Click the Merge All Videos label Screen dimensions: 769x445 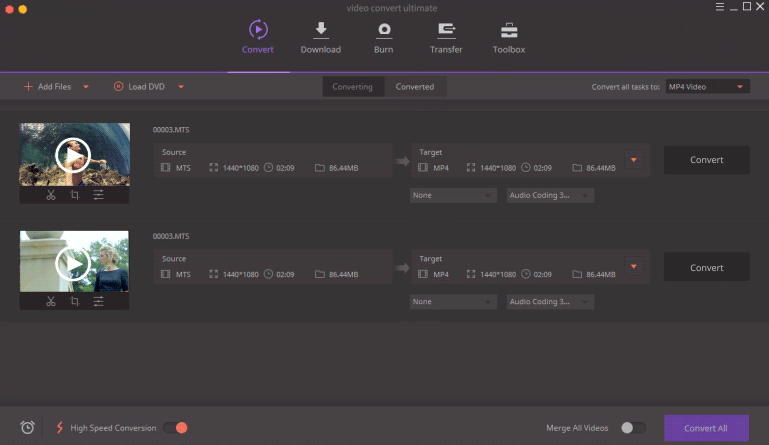click(577, 428)
